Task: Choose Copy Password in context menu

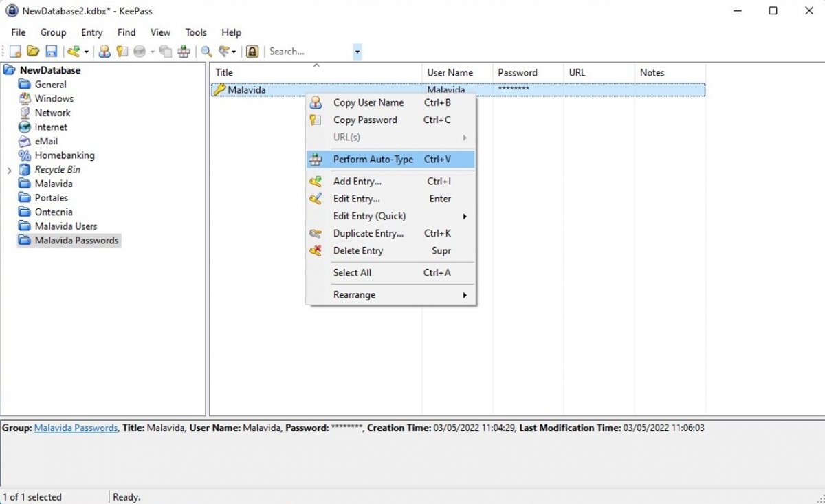Action: tap(390, 120)
